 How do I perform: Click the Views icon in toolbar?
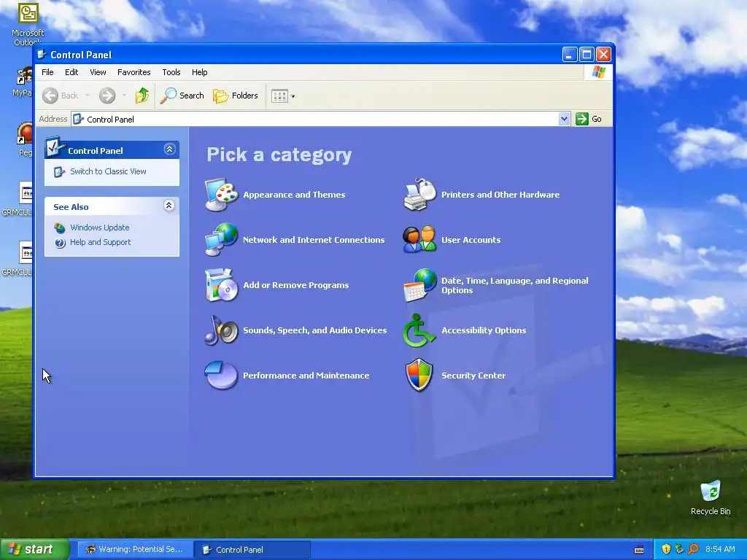(279, 96)
